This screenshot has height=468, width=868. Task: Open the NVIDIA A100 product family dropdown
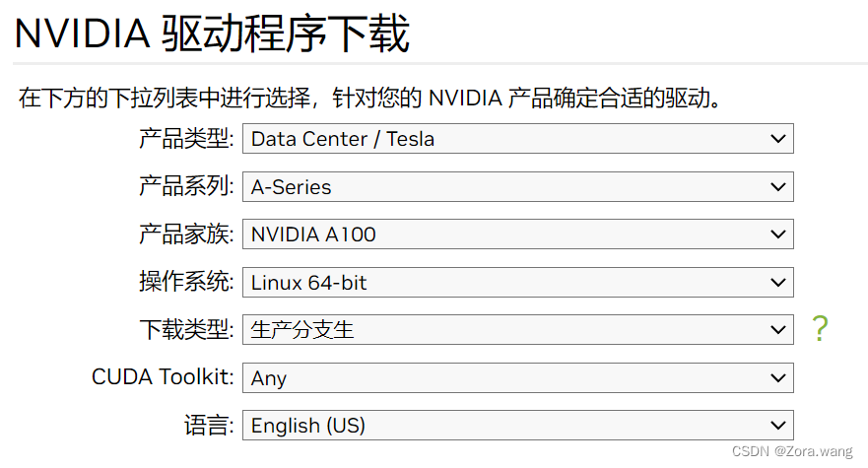[x=518, y=234]
